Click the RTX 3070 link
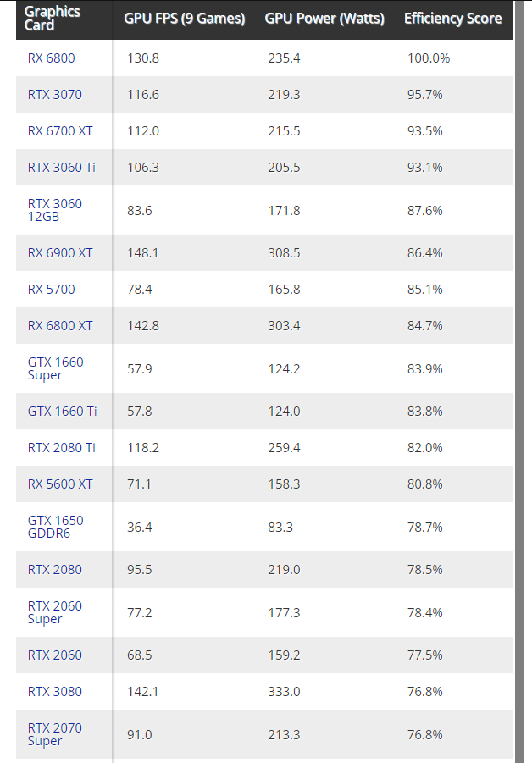Screen dimensions: 532x763 pyautogui.click(x=55, y=95)
